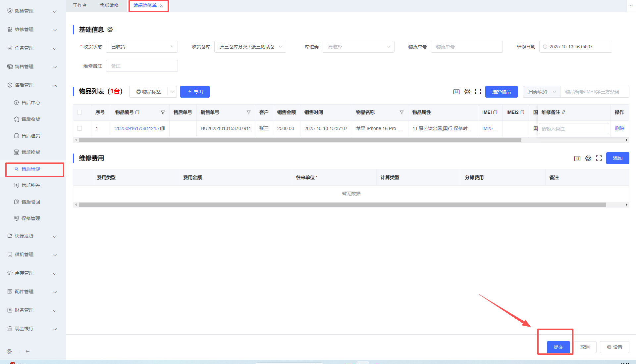Open 库位码 请选择 dropdown
This screenshot has width=636, height=364.
[358, 47]
